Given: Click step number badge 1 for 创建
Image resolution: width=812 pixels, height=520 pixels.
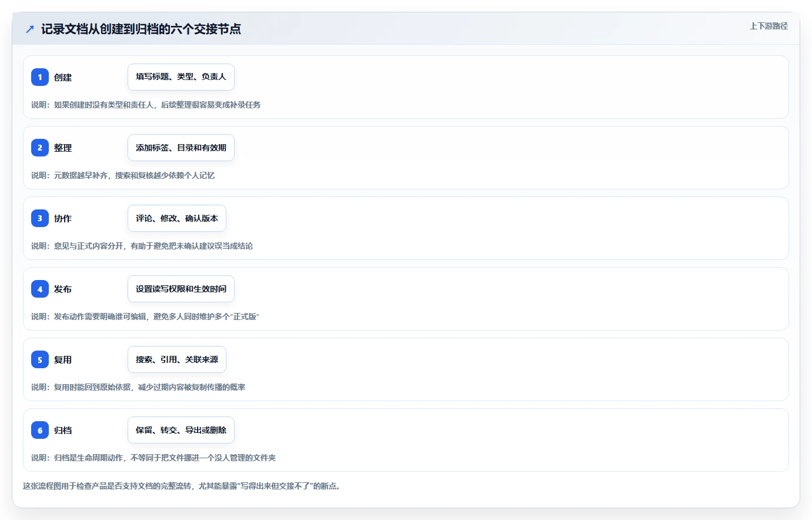Looking at the screenshot, I should point(40,77).
